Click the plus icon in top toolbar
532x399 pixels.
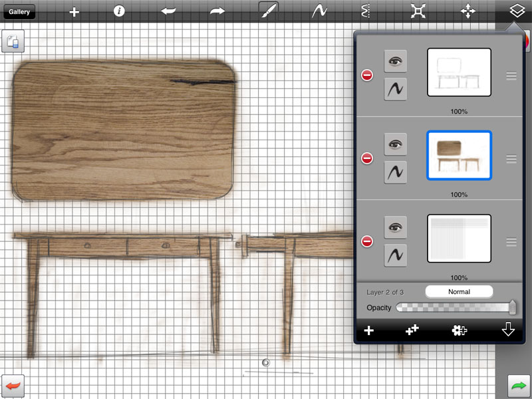74,12
